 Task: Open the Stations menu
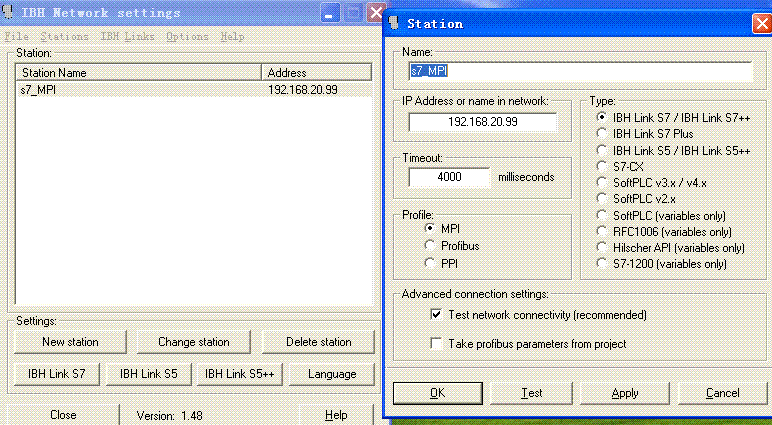(x=64, y=36)
